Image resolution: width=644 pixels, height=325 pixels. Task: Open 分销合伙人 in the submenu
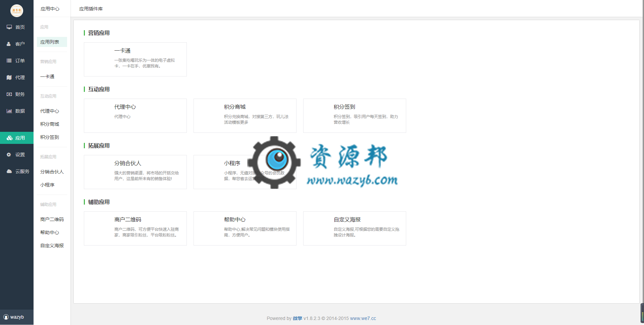pos(52,172)
